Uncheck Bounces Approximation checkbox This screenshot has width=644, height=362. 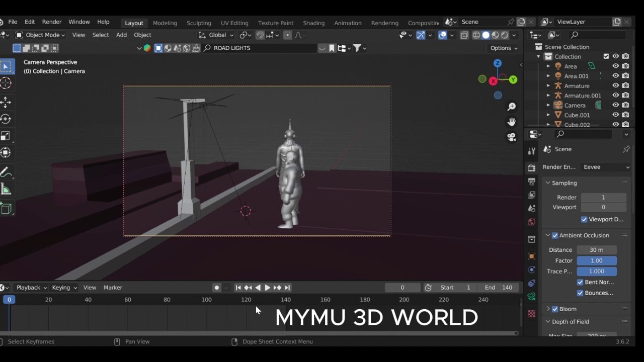[x=580, y=293]
